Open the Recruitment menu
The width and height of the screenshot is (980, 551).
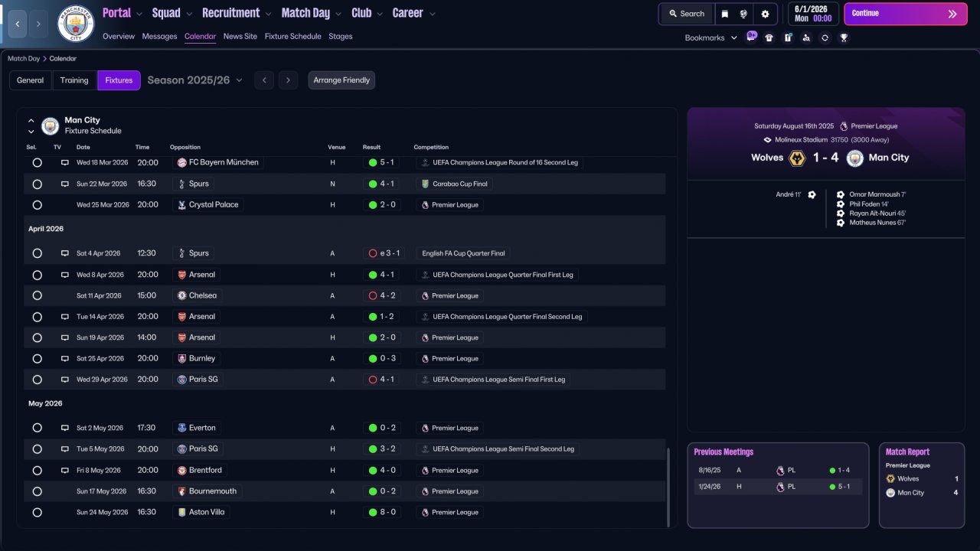tap(237, 13)
